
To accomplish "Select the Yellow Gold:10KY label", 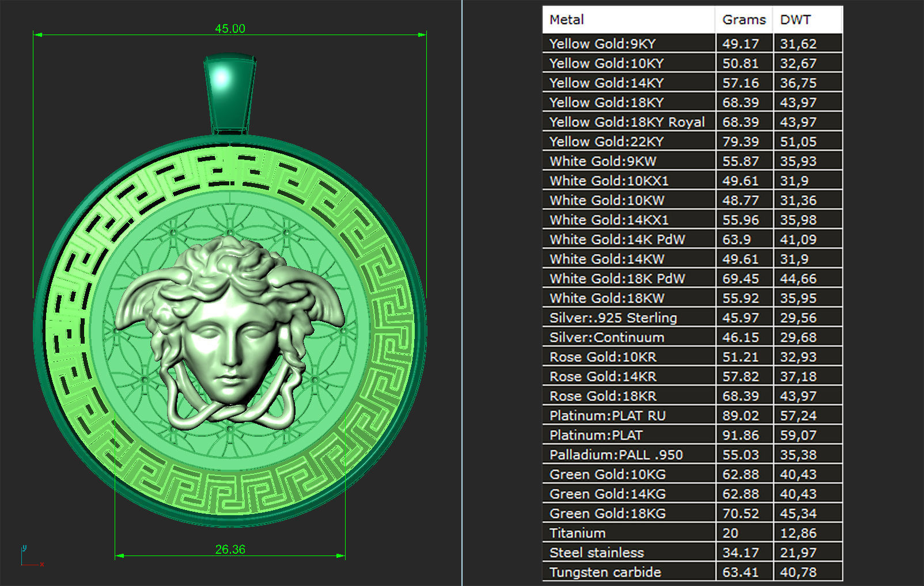I will pyautogui.click(x=607, y=63).
